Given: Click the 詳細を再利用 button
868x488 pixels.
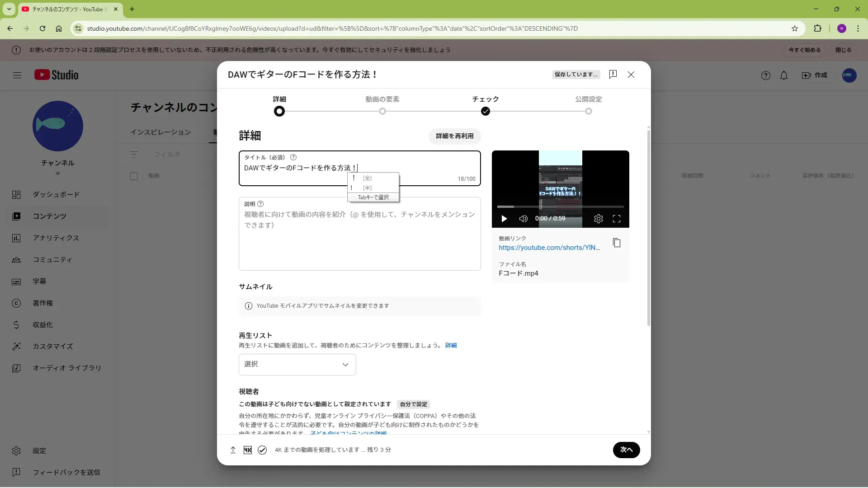Looking at the screenshot, I should pyautogui.click(x=454, y=136).
